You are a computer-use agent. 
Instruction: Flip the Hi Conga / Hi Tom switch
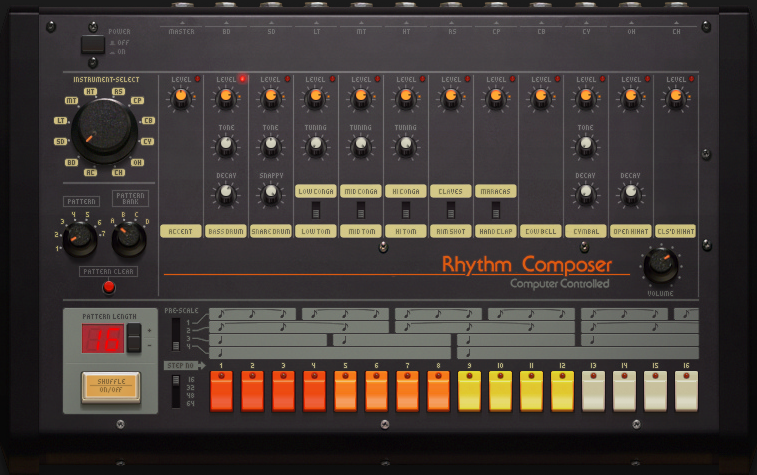click(x=406, y=210)
